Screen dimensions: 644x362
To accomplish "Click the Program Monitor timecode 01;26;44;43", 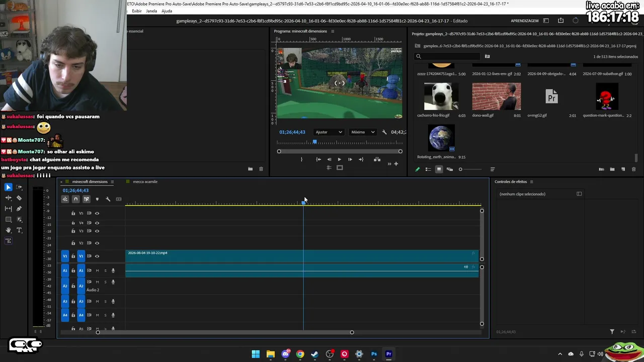I will click(x=292, y=132).
